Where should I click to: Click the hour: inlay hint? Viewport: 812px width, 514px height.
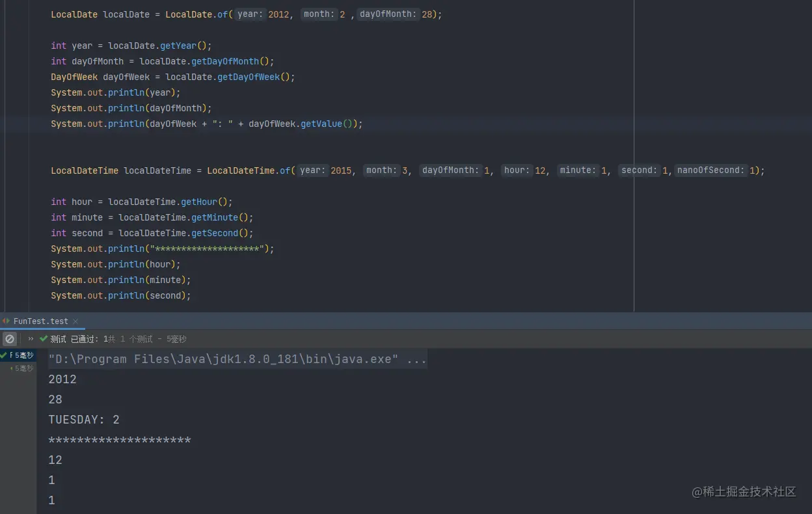[x=517, y=170]
